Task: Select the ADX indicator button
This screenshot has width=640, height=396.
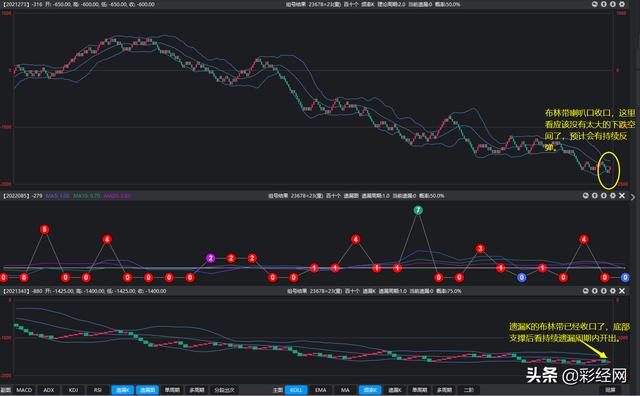Action: tap(49, 390)
